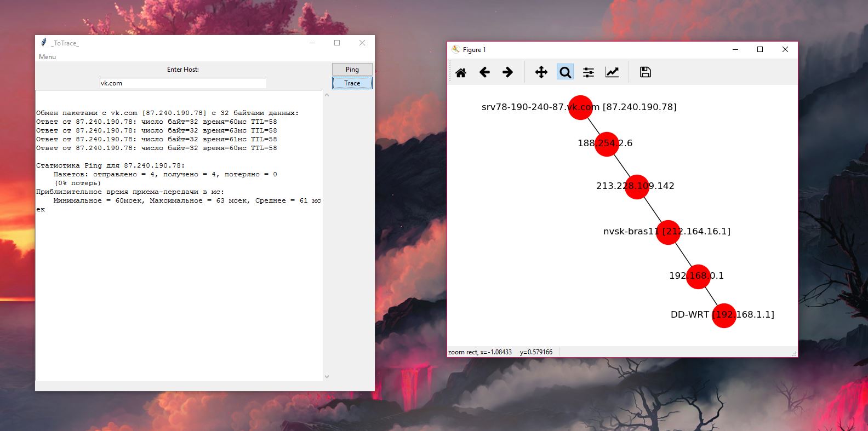Click the Trace button
The image size is (868, 431).
point(352,83)
